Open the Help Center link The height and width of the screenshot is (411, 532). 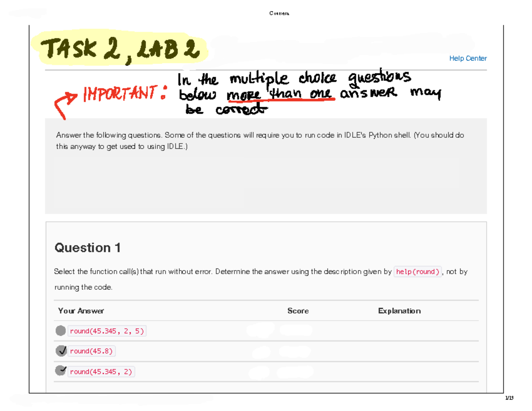coord(468,58)
